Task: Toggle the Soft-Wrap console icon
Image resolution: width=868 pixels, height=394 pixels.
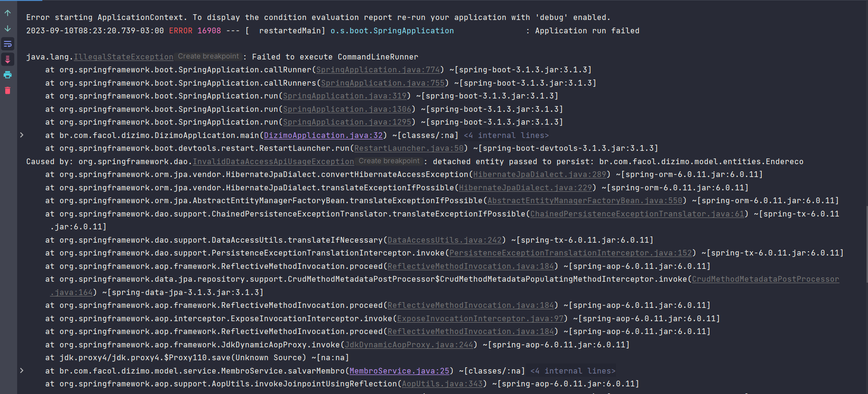Action: click(8, 44)
